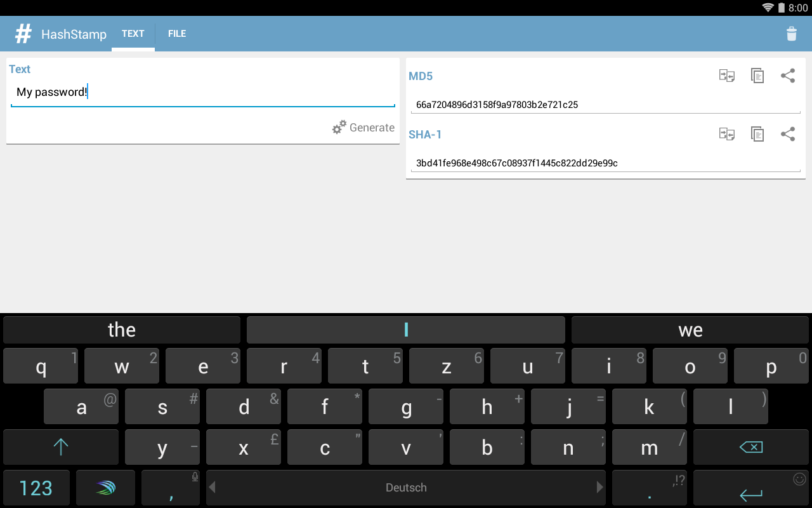The height and width of the screenshot is (508, 812).
Task: Tap the t key
Action: [365, 366]
